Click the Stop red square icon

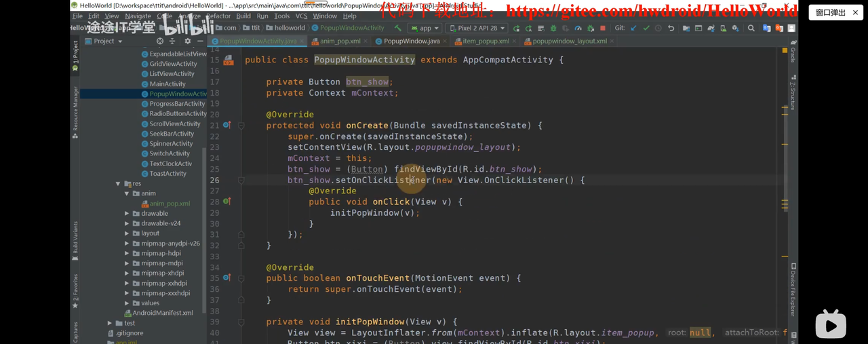(603, 28)
